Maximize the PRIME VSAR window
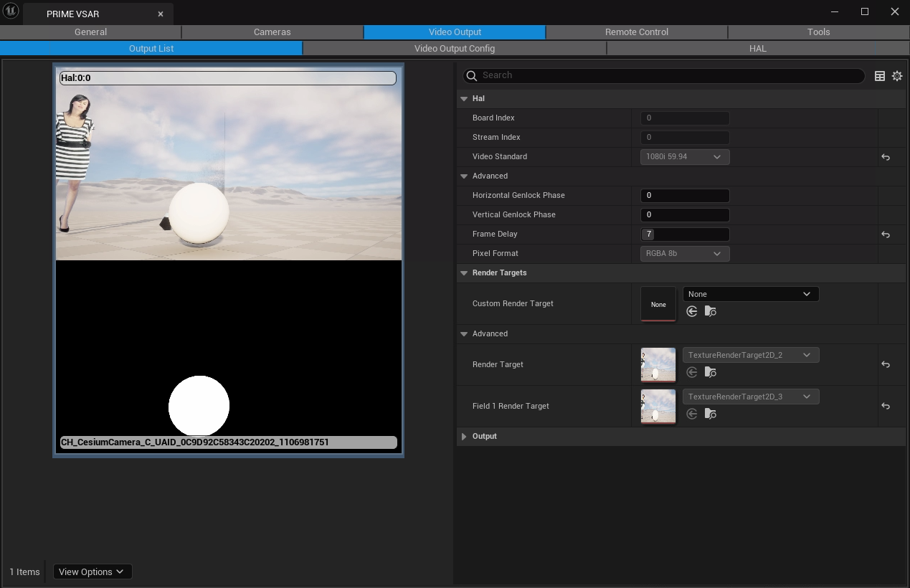The height and width of the screenshot is (588, 910). pyautogui.click(x=865, y=11)
